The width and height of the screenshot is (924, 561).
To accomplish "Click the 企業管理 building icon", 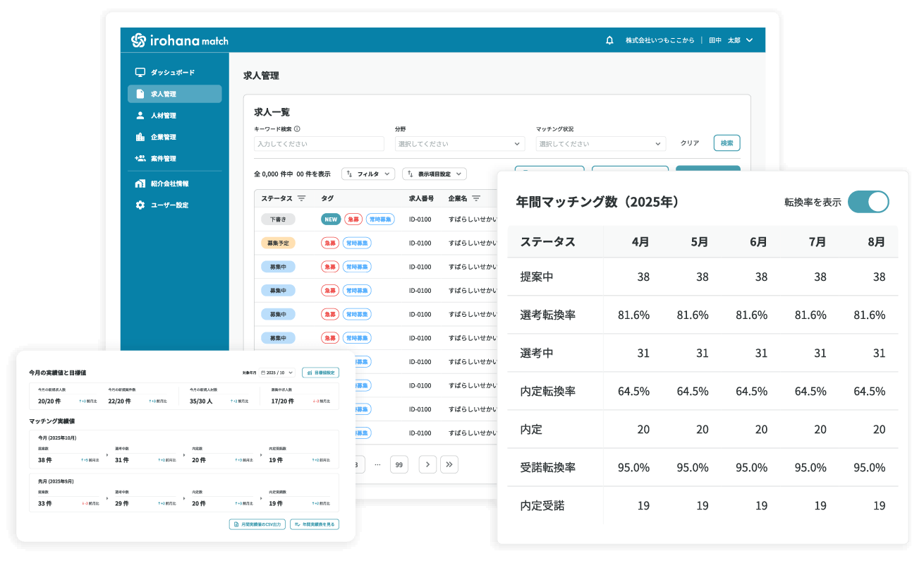I will 140,137.
